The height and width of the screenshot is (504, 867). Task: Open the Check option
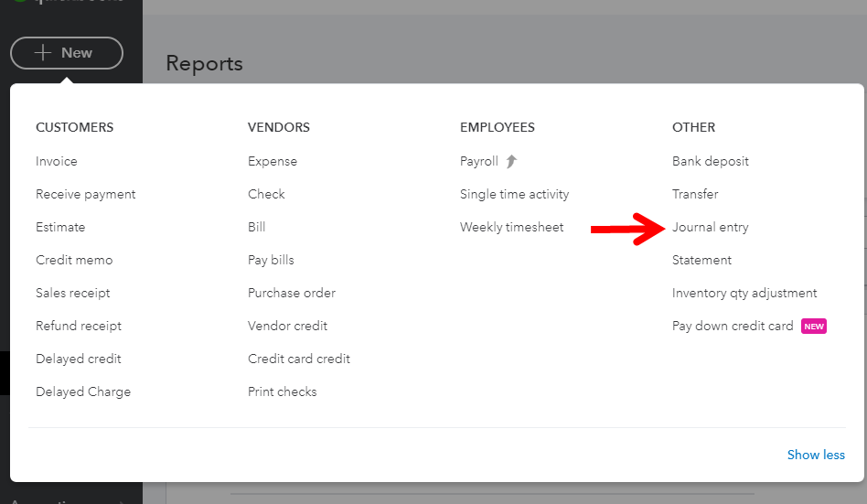click(x=266, y=194)
